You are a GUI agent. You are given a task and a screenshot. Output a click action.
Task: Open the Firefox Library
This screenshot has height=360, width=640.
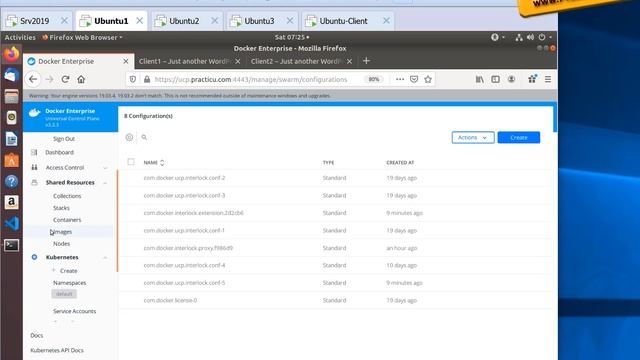pyautogui.click(x=480, y=79)
